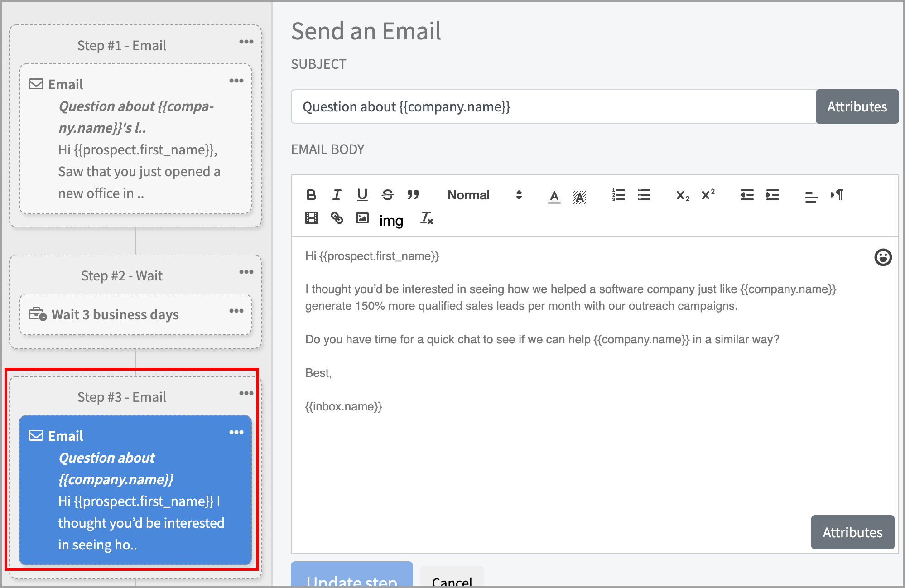
Task: Toggle italic formatting button
Action: (x=337, y=195)
